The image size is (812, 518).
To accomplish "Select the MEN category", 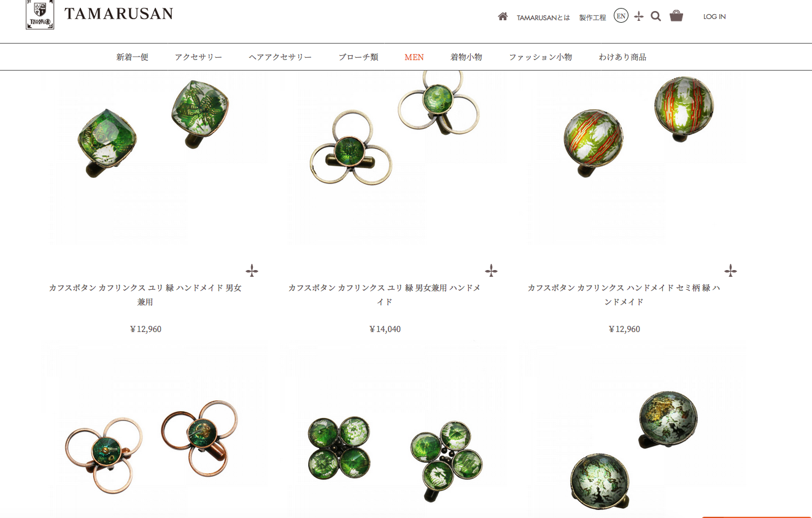I will [414, 57].
